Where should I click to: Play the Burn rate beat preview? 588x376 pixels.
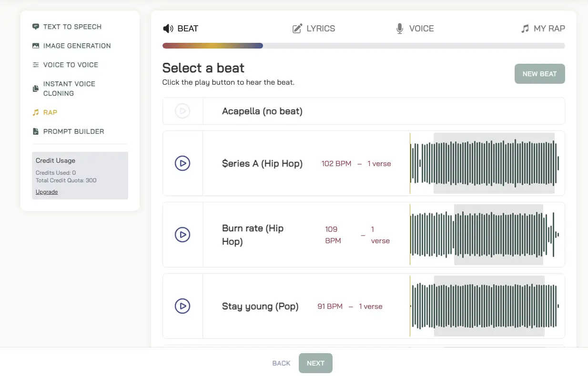pos(182,235)
